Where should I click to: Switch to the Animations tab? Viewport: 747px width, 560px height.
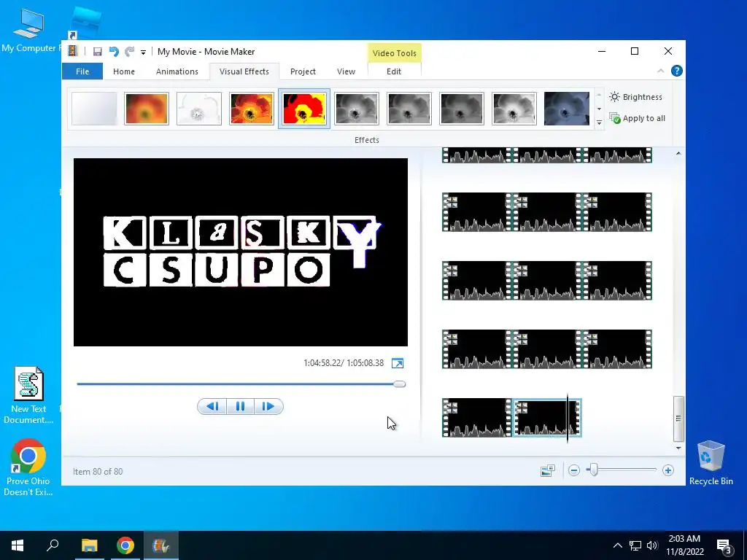click(x=177, y=71)
